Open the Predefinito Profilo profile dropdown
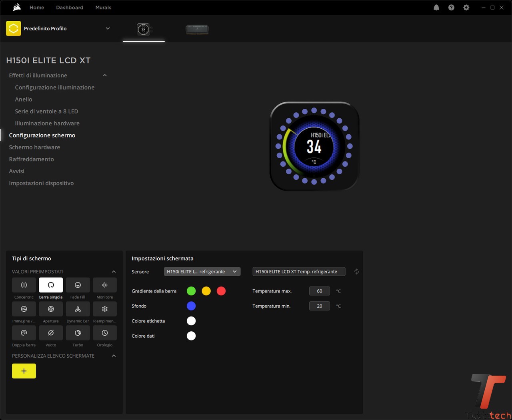This screenshot has height=420, width=512. tap(108, 28)
